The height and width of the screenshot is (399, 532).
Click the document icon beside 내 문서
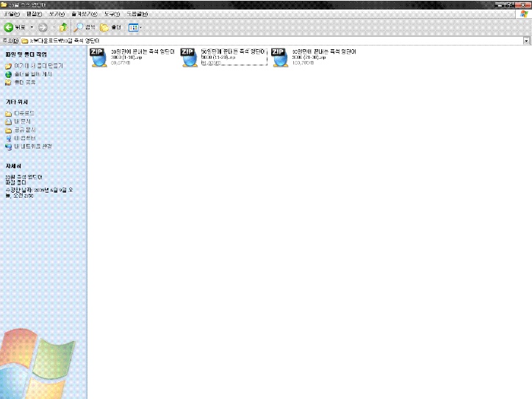(x=8, y=121)
